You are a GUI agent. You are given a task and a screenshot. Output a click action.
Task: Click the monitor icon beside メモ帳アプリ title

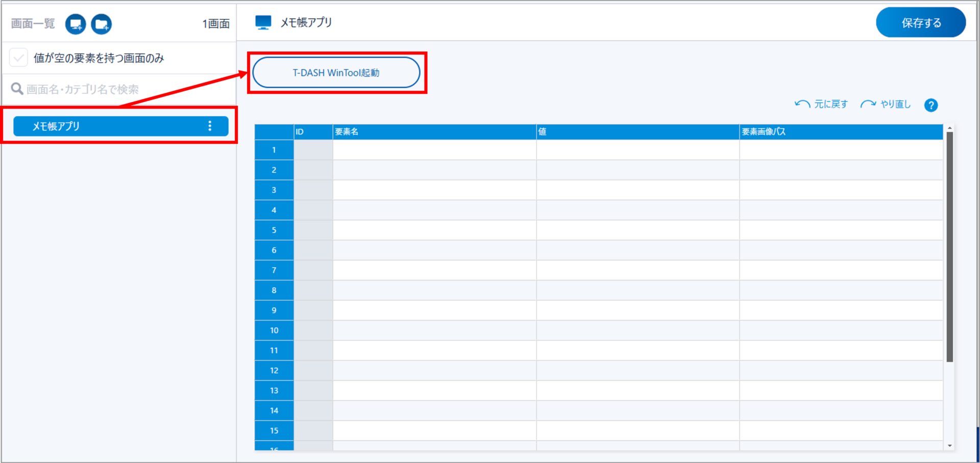[x=263, y=22]
